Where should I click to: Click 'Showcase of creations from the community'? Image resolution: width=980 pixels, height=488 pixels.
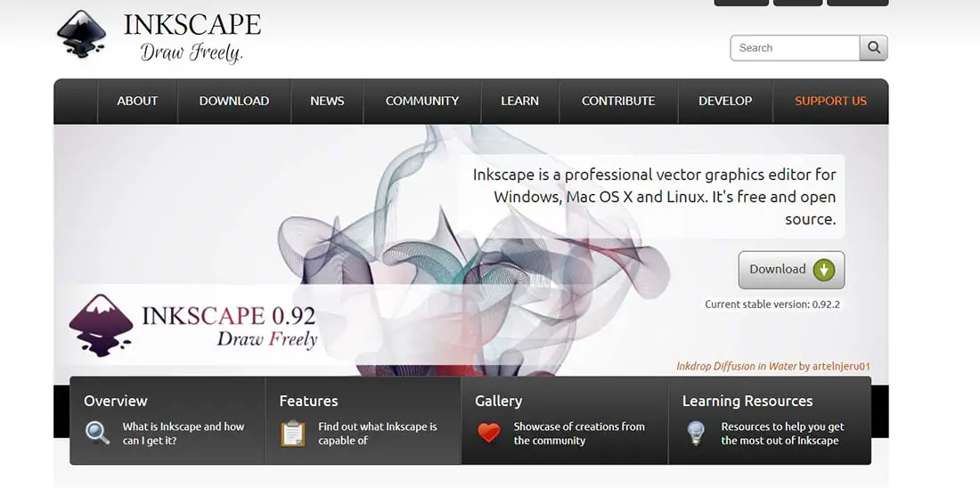point(579,434)
